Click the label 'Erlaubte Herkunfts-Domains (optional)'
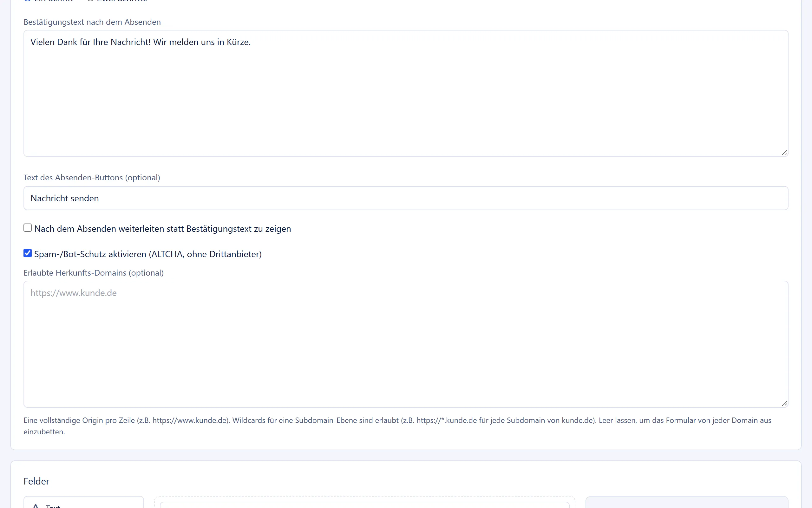The width and height of the screenshot is (812, 508). tap(94, 273)
